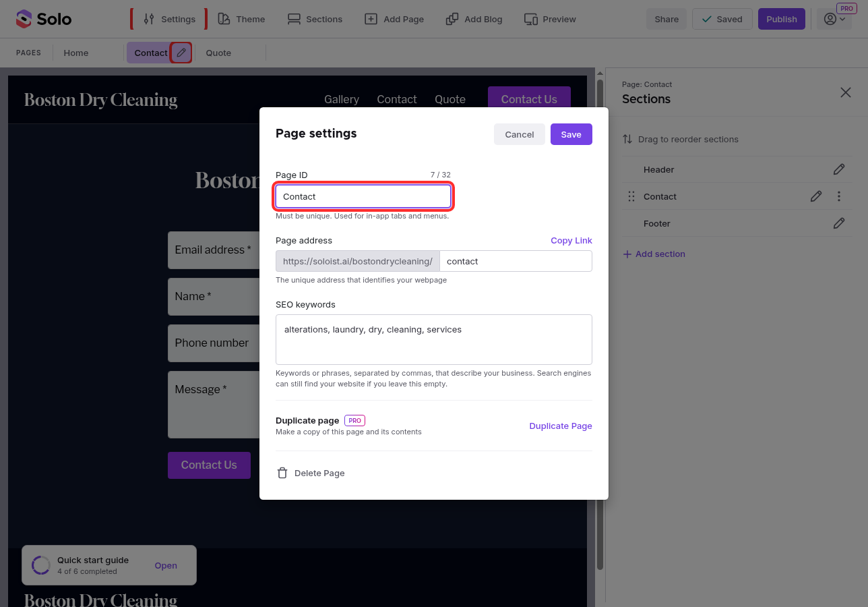Click the Phone number form field
The image size is (868, 607).
(214, 343)
